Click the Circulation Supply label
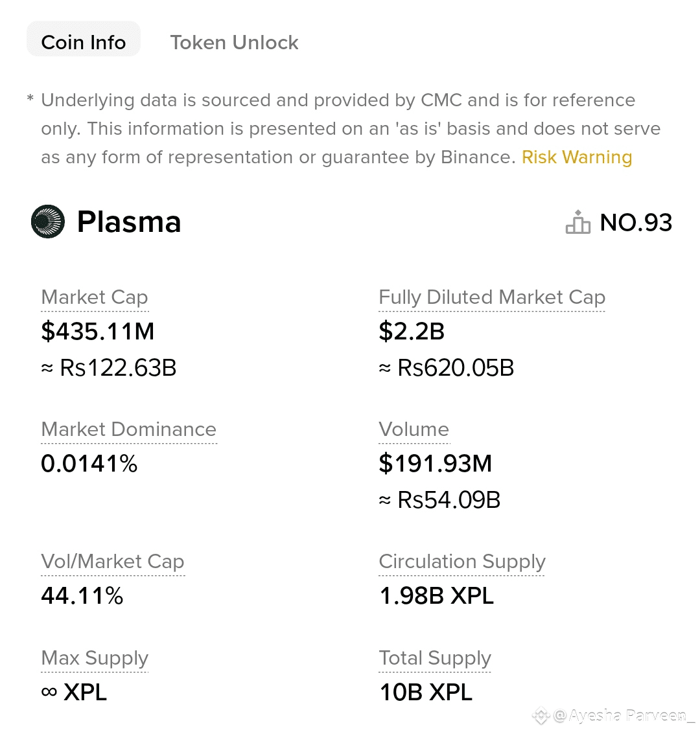The width and height of the screenshot is (700, 732). pyautogui.click(x=461, y=562)
